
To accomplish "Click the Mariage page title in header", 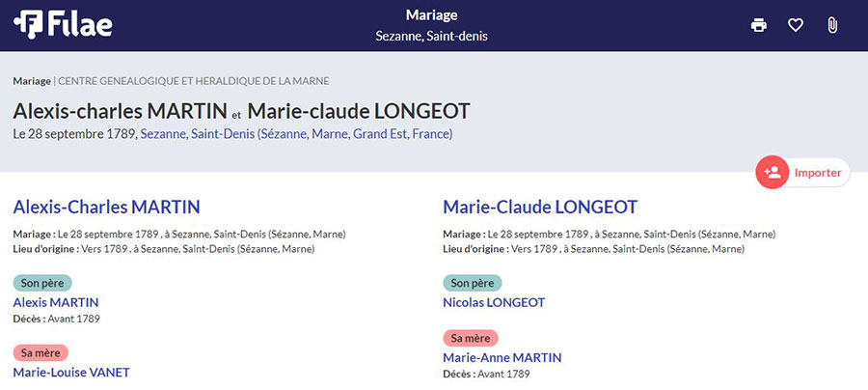I will [431, 14].
